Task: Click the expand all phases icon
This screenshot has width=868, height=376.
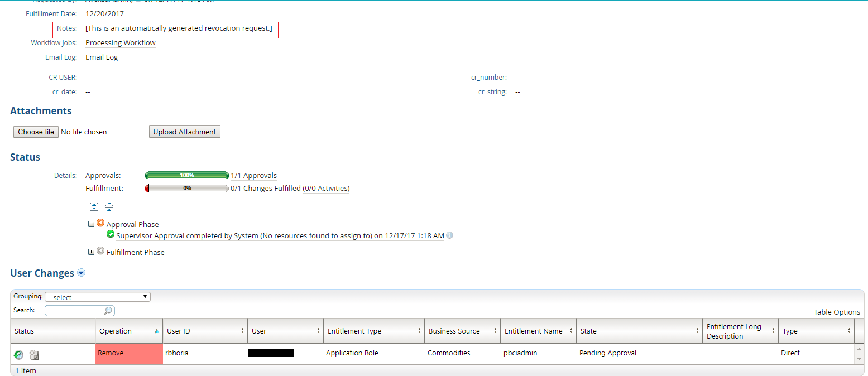Action: [94, 207]
